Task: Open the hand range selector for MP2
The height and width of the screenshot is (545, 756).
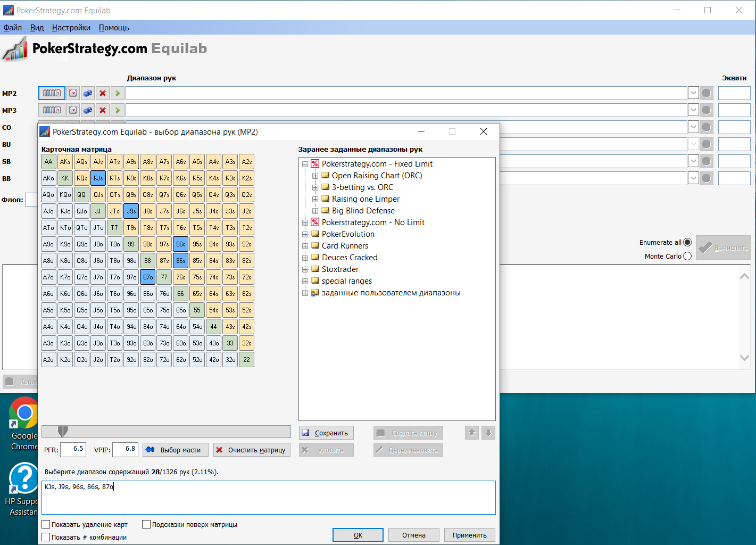Action: click(x=52, y=93)
